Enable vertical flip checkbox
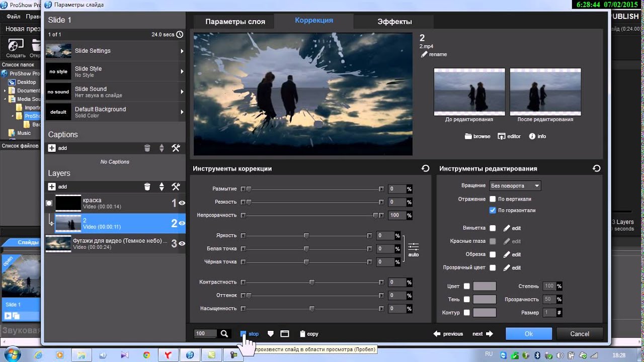This screenshot has height=362, width=644. click(x=493, y=199)
